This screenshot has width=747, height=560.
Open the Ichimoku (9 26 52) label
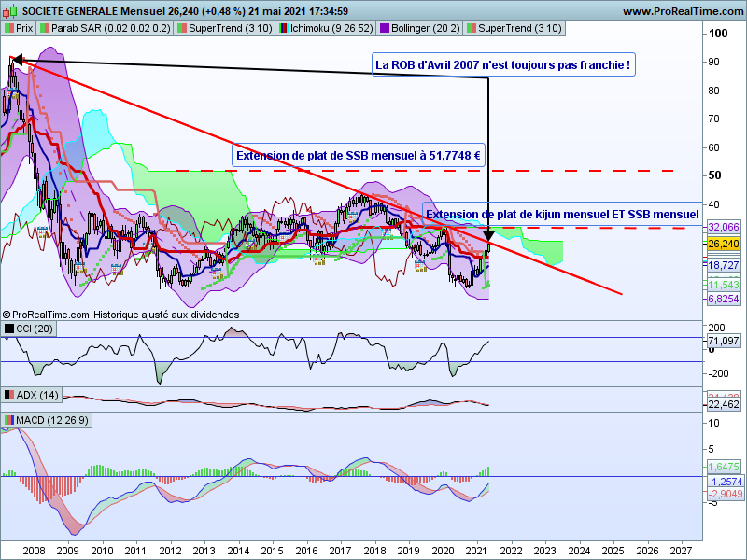pyautogui.click(x=326, y=28)
